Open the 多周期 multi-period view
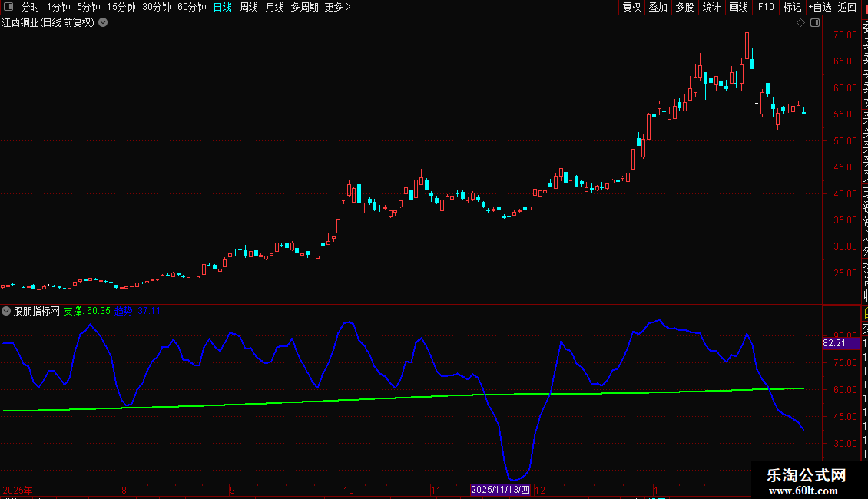The width and height of the screenshot is (868, 499). (304, 7)
